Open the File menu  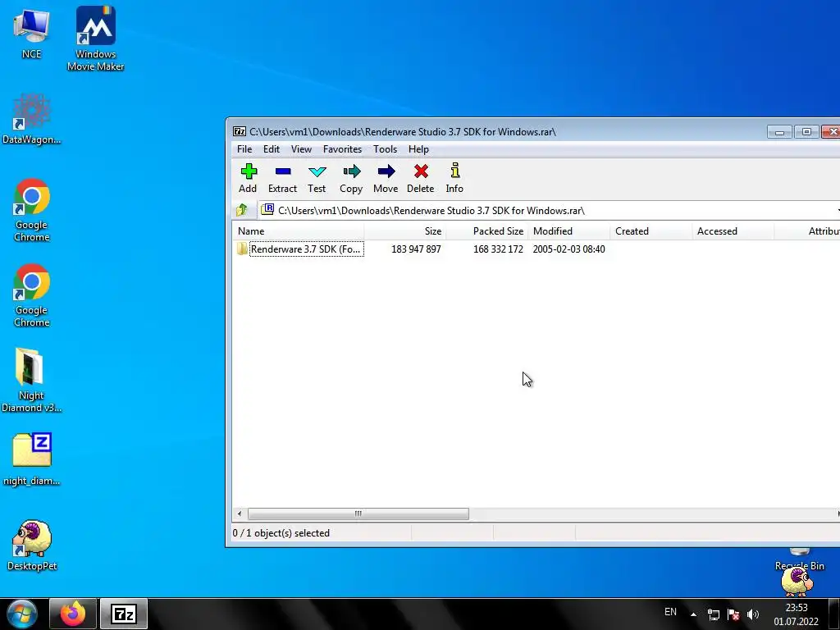244,149
